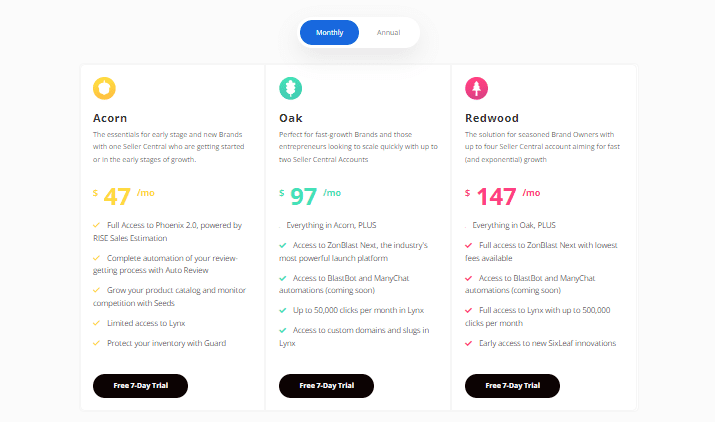Click the pink Redwood tree icon
Image resolution: width=715 pixels, height=422 pixels.
pyautogui.click(x=477, y=88)
